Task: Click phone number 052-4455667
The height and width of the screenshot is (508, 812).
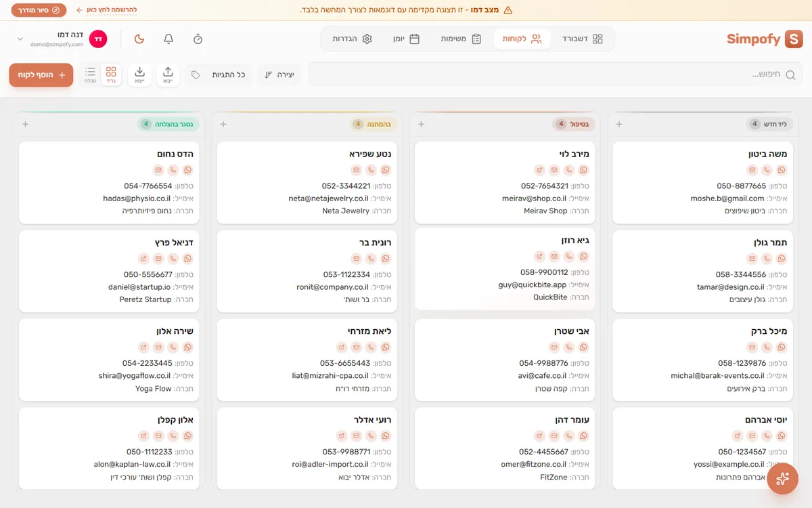Action: 544,452
